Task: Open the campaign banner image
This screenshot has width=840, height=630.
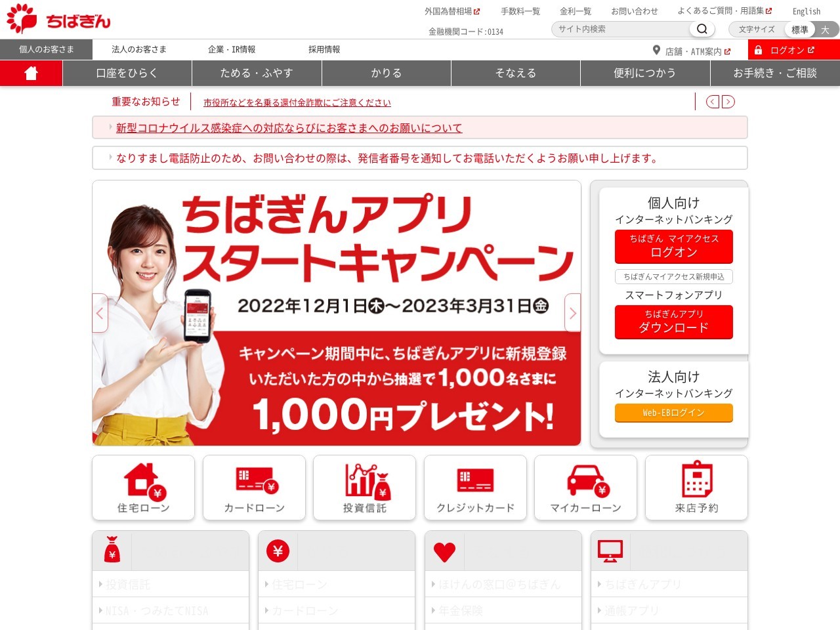Action: click(337, 313)
